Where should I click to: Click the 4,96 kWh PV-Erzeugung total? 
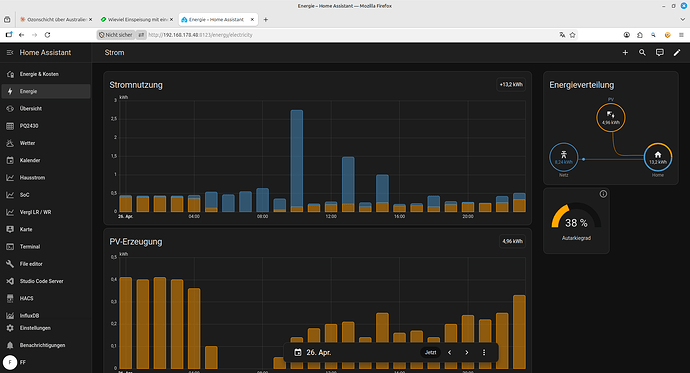(x=512, y=241)
